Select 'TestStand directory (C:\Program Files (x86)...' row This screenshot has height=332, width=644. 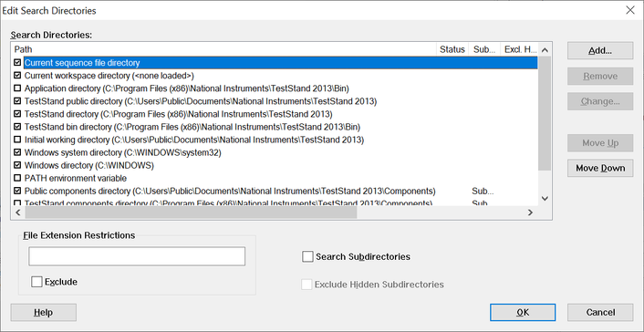tap(178, 114)
